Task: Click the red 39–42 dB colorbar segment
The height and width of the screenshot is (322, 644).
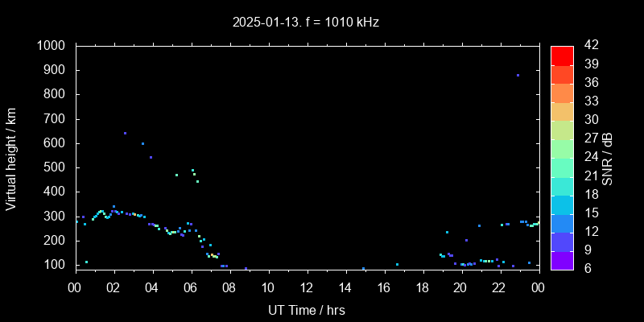Action: (x=562, y=55)
